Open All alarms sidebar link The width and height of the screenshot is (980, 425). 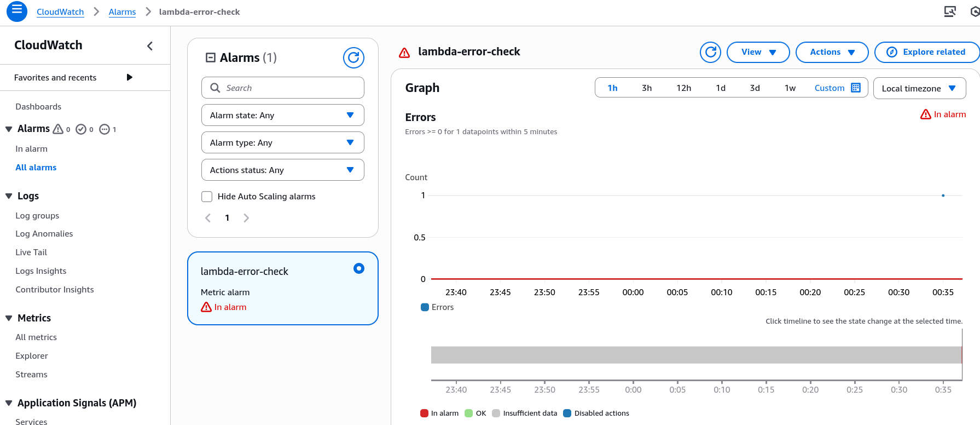[36, 168]
